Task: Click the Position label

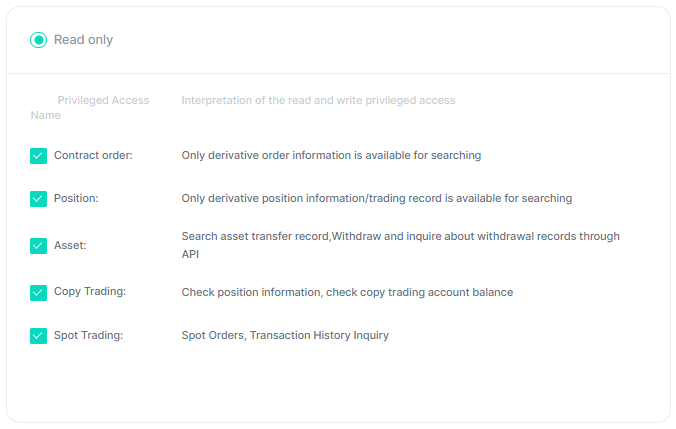Action: point(76,198)
